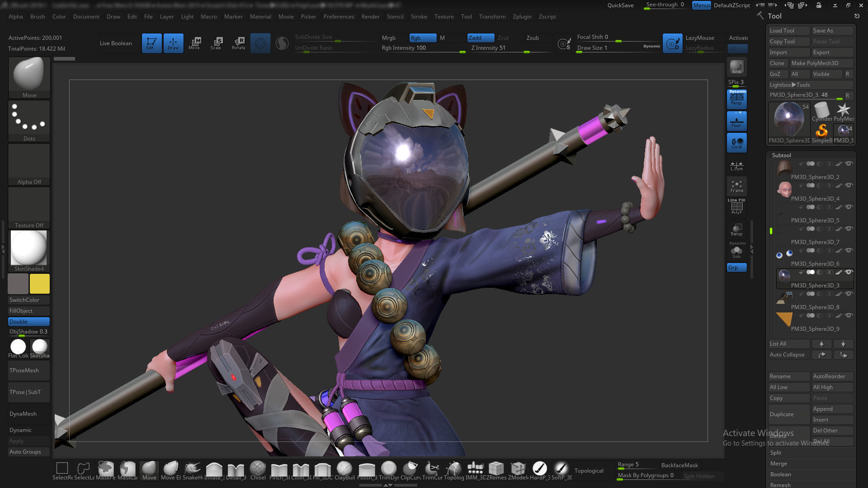Click the right tray divider arrows
The image size is (868, 488).
(x=752, y=249)
